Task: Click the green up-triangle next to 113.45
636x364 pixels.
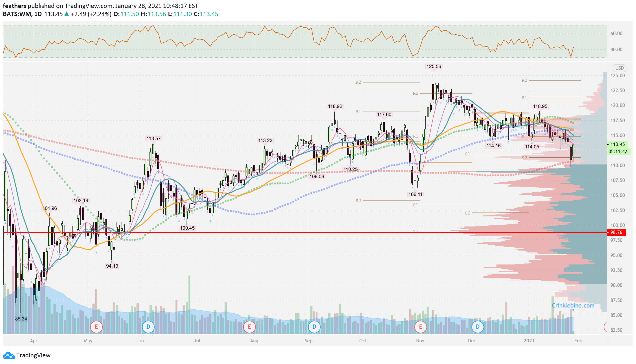Action: [67, 14]
